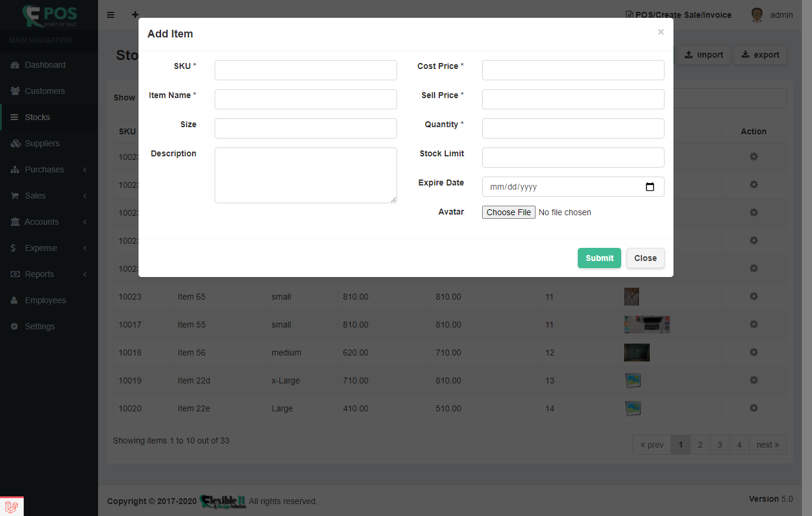Screen dimensions: 812x516
Task: Open the action gear for Item 22e
Action: (x=753, y=408)
